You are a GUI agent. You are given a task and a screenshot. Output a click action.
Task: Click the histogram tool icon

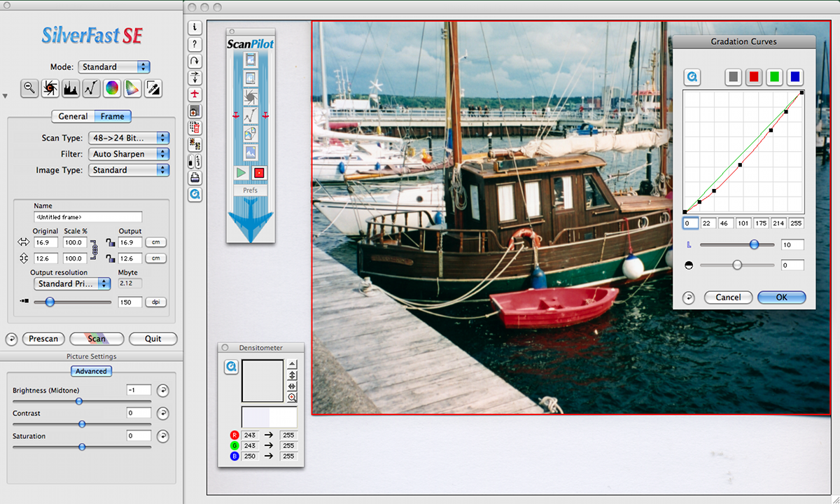[x=71, y=87]
